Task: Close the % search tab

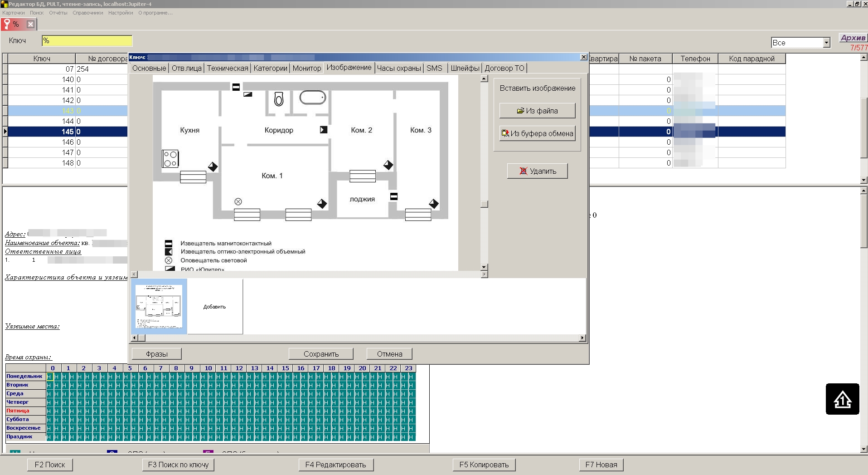Action: [30, 24]
